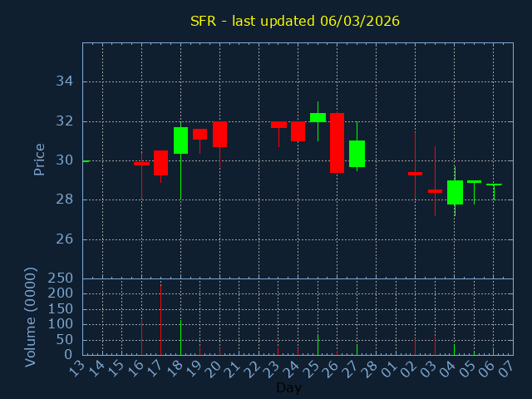The width and height of the screenshot is (532, 399).
Task: Select the red candlestick on day 24
Action: point(298,131)
